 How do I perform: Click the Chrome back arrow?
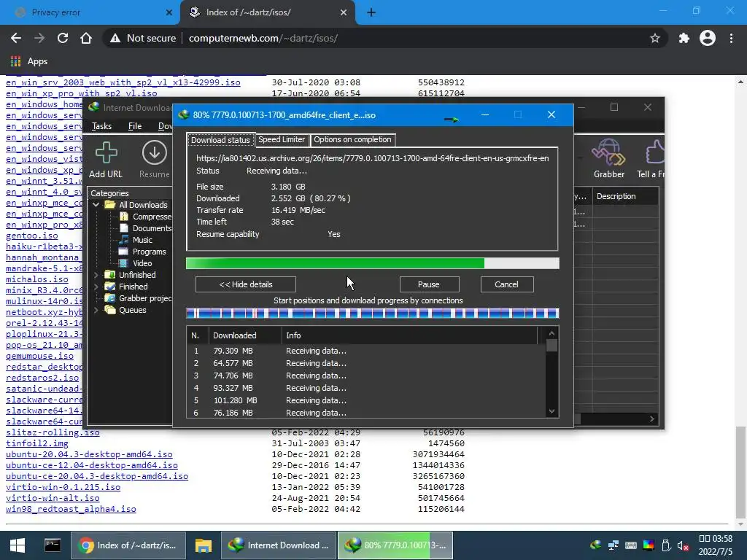tap(16, 38)
